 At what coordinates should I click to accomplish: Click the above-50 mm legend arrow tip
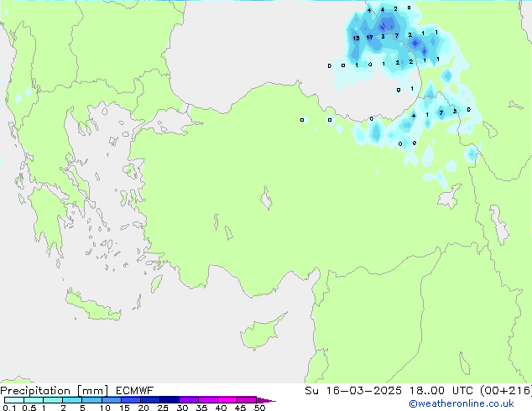click(266, 400)
